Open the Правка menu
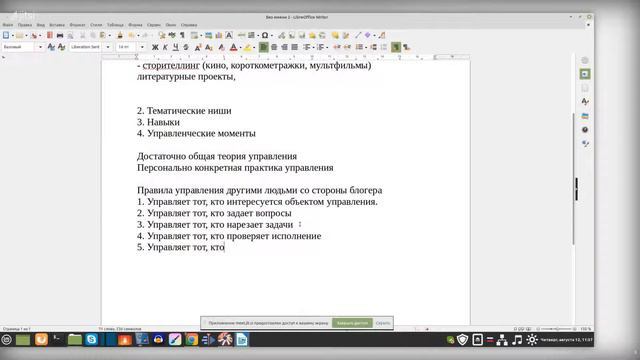 click(25, 25)
